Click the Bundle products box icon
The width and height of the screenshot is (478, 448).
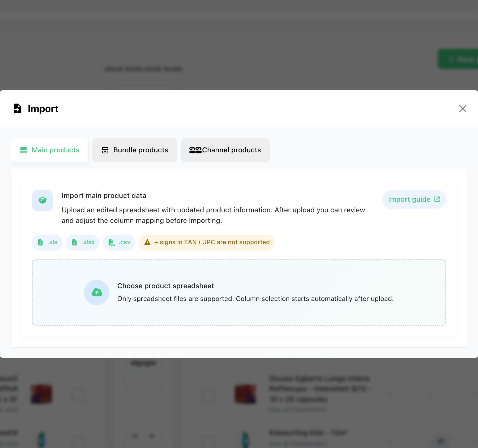tap(105, 150)
